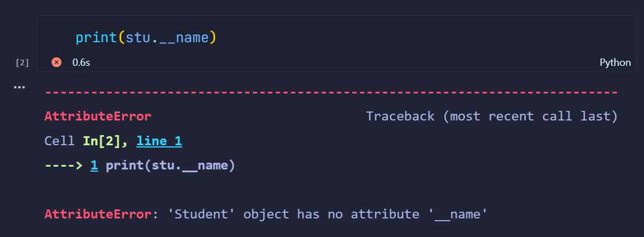Click the Python language mode label
644x237 pixels.
pyautogui.click(x=615, y=62)
